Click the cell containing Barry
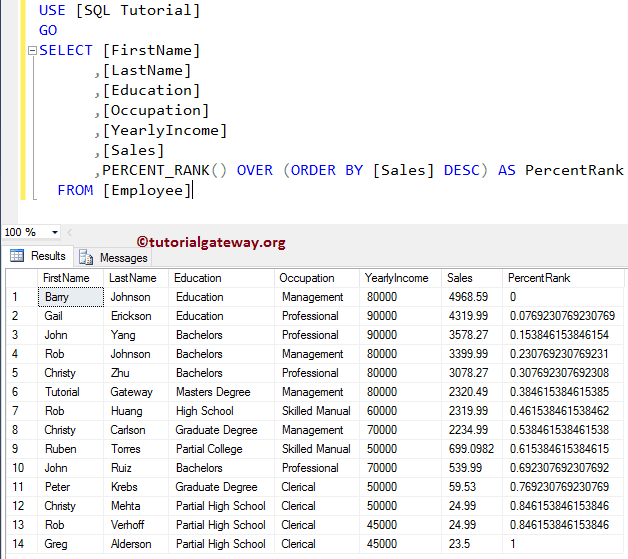 pyautogui.click(x=70, y=297)
